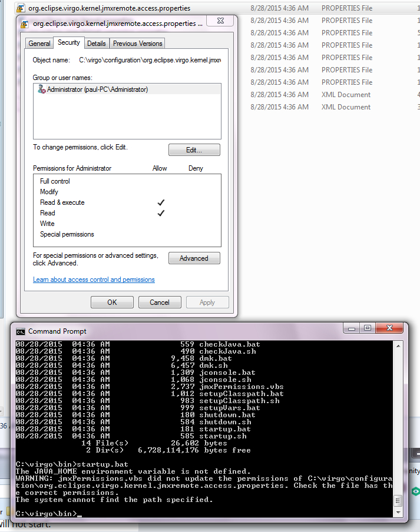Click the Apply button
The image size is (420, 532).
[x=207, y=302]
